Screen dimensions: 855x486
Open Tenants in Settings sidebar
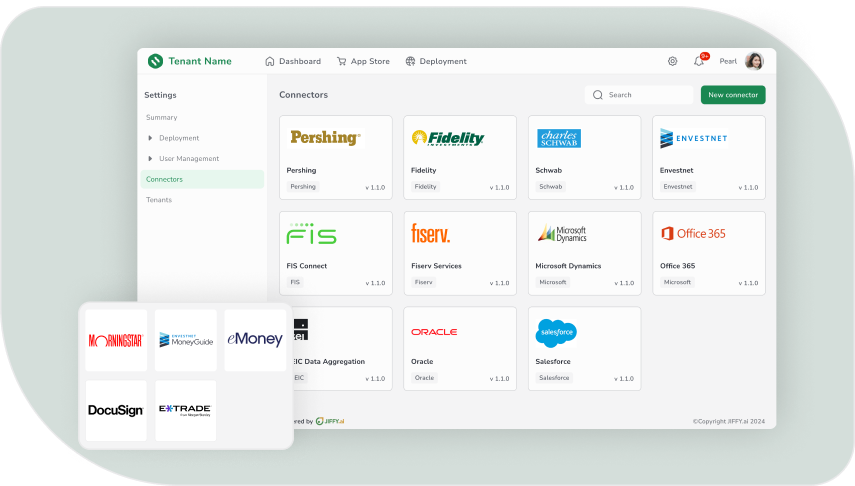159,200
